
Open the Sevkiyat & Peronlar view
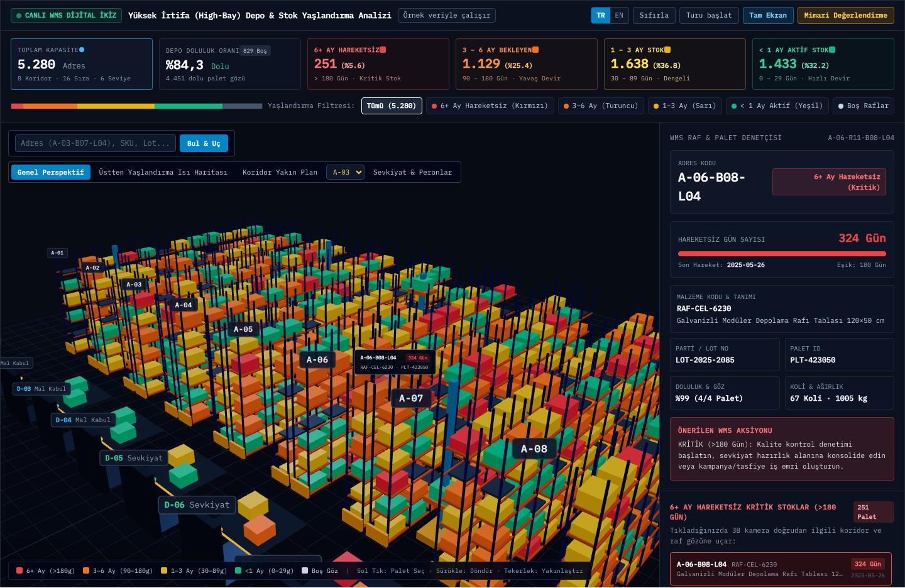(413, 172)
